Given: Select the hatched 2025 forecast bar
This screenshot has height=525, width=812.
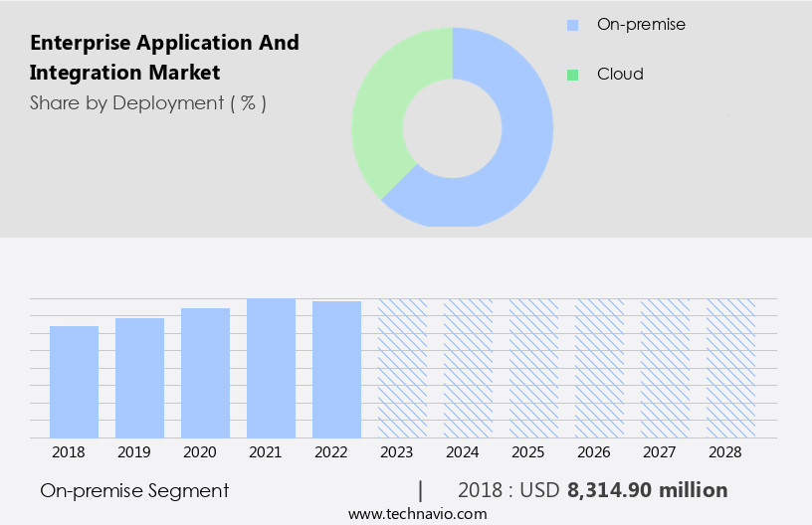Looking at the screenshot, I should (533, 368).
